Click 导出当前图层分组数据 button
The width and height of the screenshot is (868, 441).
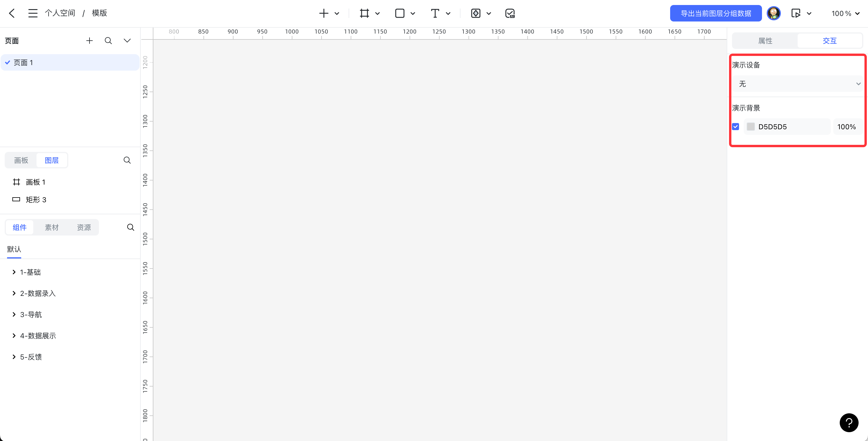click(716, 13)
